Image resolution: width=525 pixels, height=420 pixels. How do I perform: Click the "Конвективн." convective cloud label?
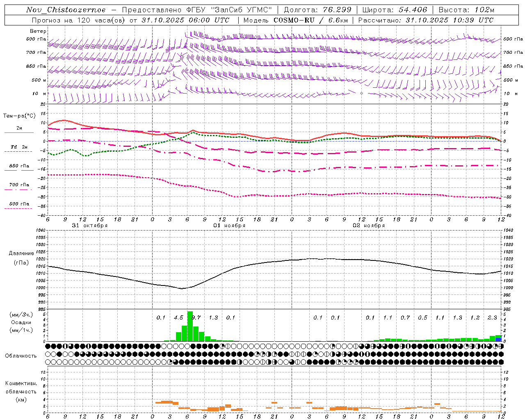coord(21,383)
